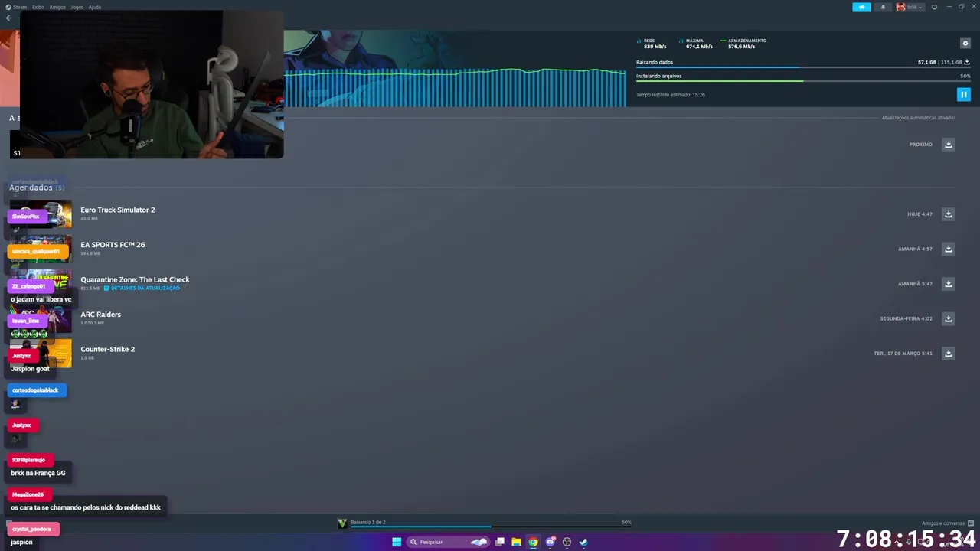
Task: Click Tempo restante estimado text
Action: pyautogui.click(x=670, y=95)
